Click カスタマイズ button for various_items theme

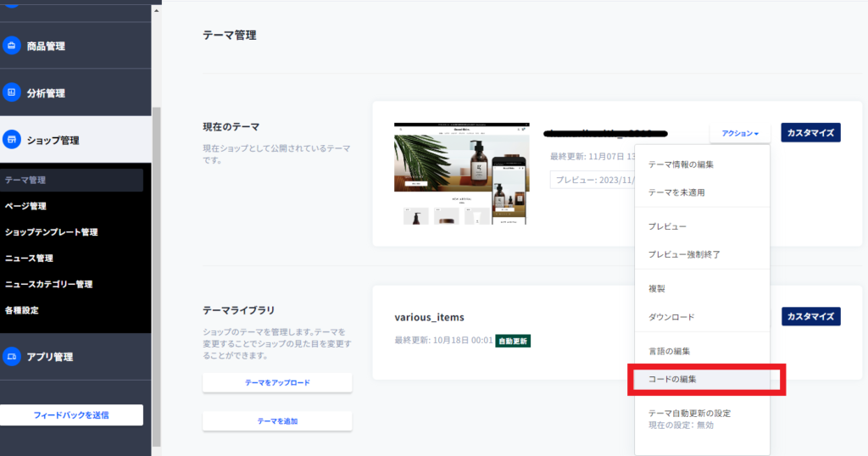point(810,316)
